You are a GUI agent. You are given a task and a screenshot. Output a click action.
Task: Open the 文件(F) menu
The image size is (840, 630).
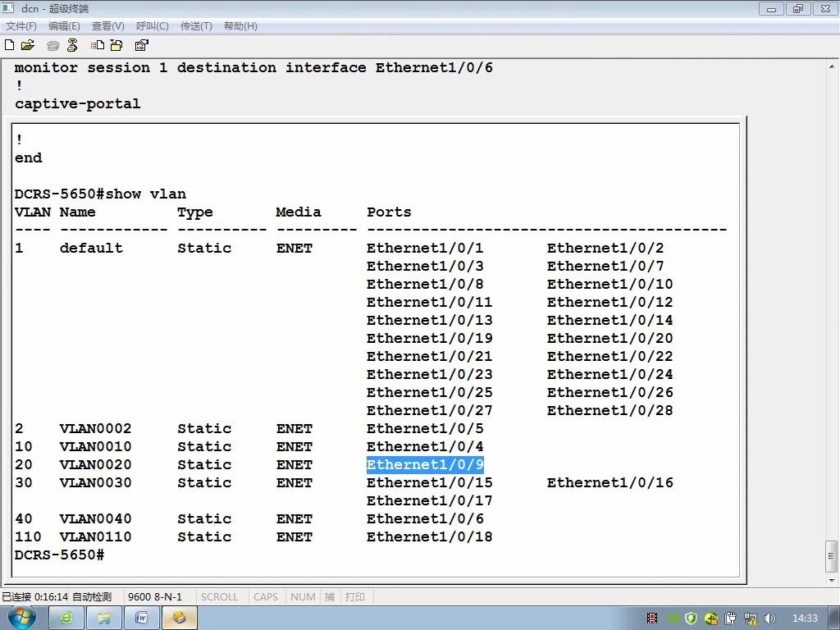pos(21,25)
